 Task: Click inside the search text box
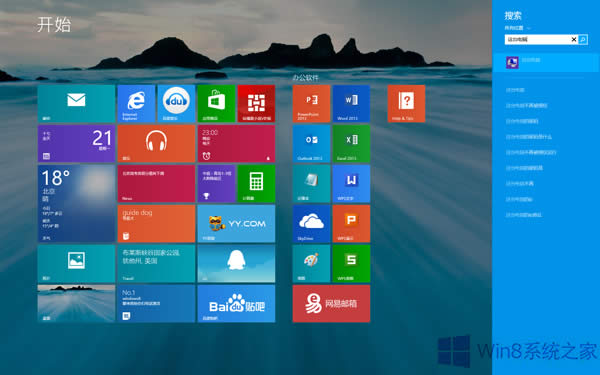537,39
